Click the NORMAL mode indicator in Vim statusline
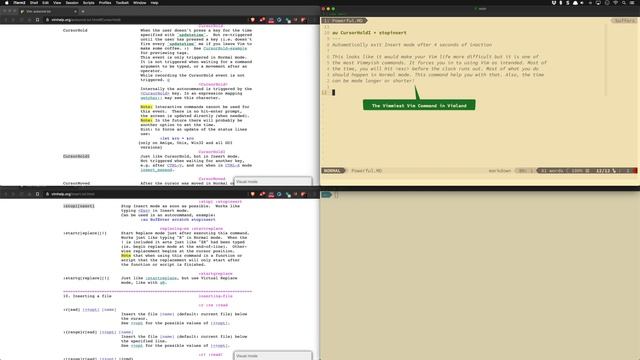 (x=332, y=171)
